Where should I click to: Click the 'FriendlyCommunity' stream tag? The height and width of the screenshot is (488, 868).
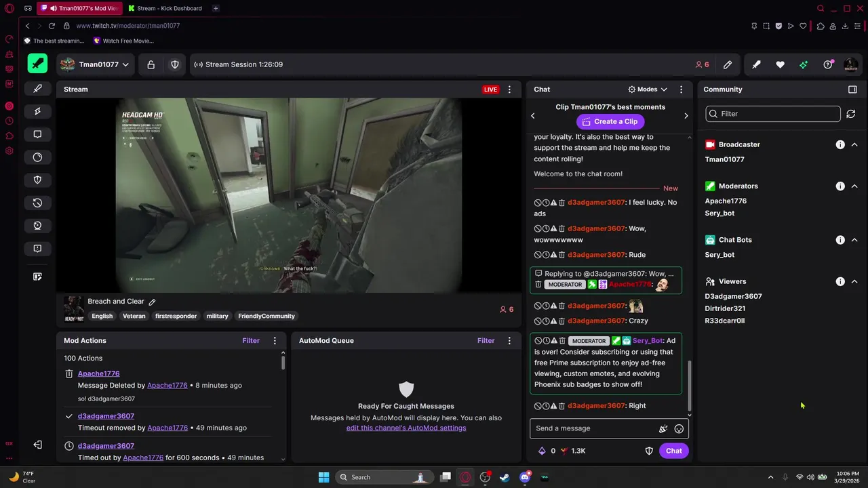(x=267, y=316)
